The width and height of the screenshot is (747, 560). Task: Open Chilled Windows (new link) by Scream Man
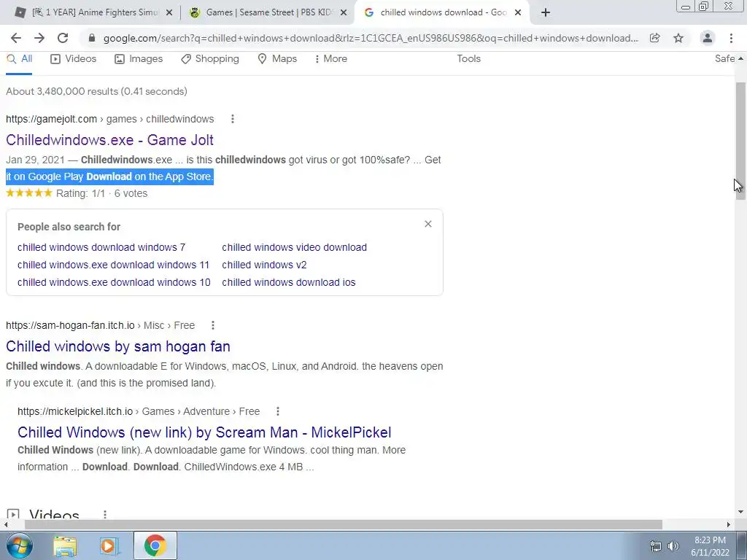click(x=204, y=432)
